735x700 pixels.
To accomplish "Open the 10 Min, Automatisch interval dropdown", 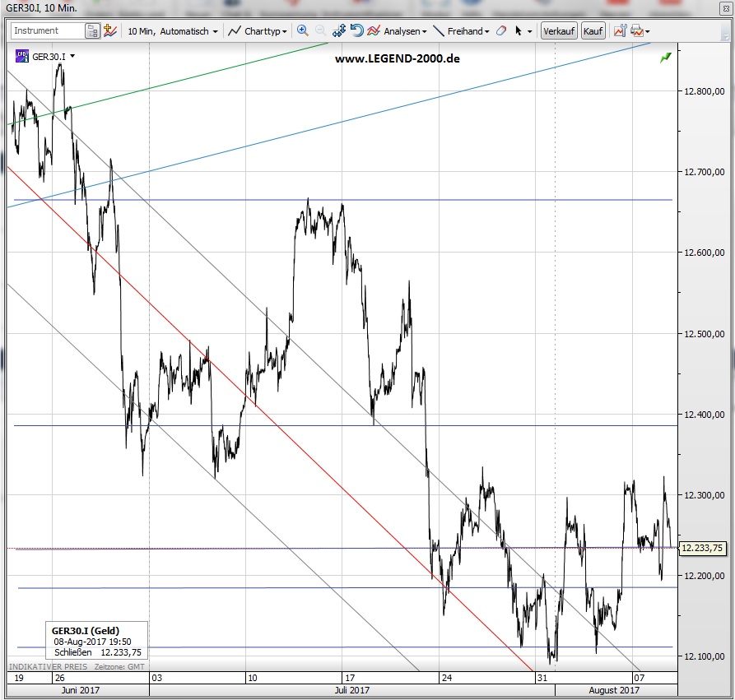I will pyautogui.click(x=173, y=31).
